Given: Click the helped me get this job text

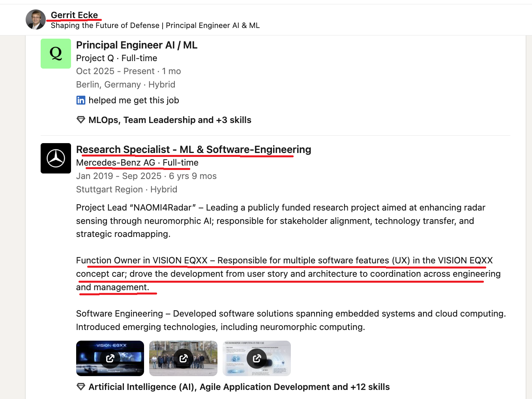Looking at the screenshot, I should (134, 100).
